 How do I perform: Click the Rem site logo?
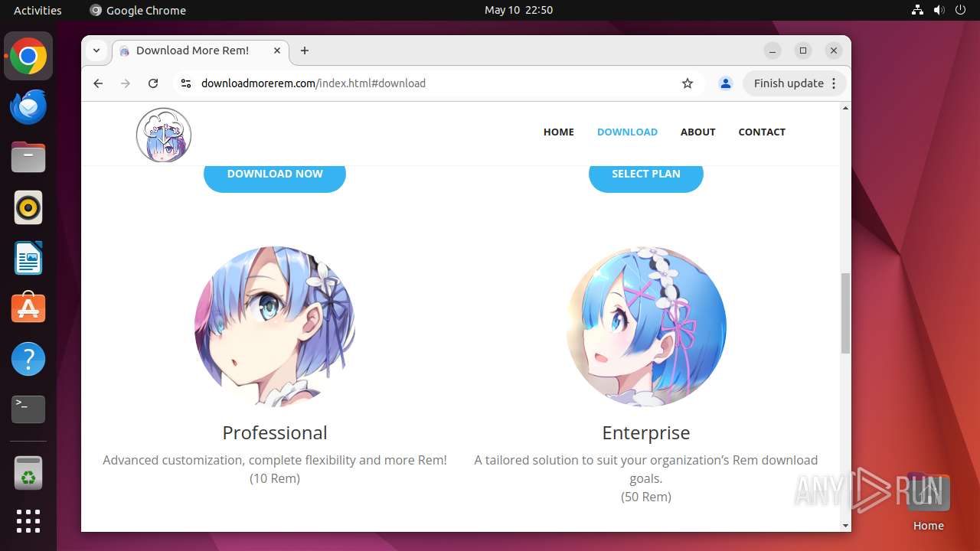(164, 135)
